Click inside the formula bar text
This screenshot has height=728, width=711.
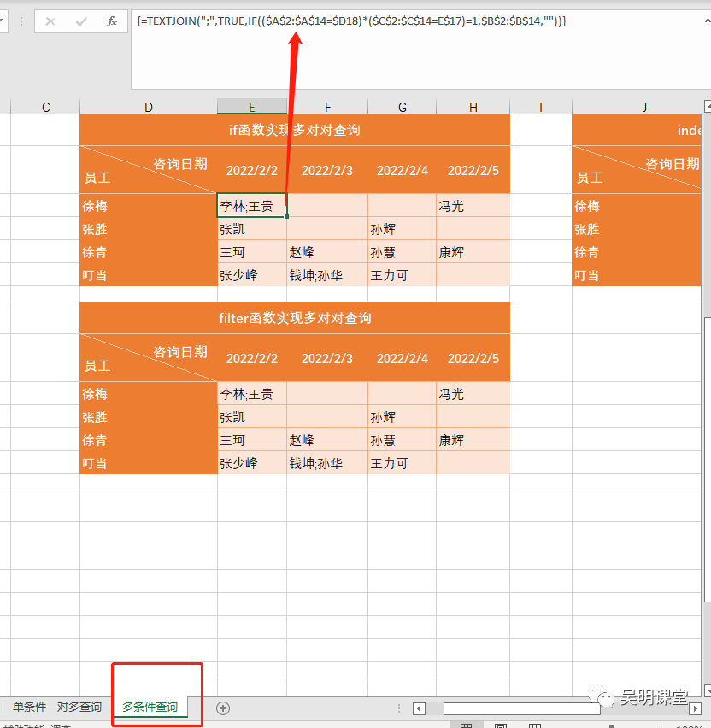tap(351, 21)
